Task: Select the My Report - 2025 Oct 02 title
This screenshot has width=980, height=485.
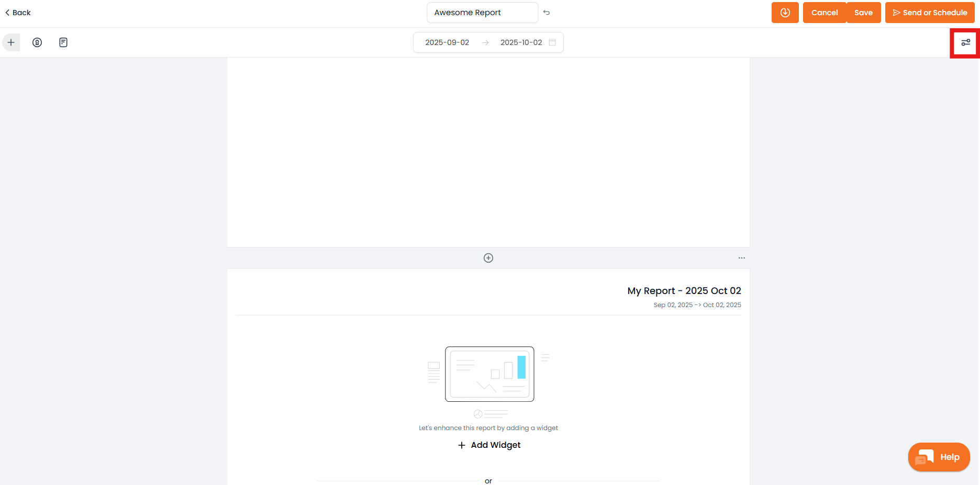Action: [684, 291]
